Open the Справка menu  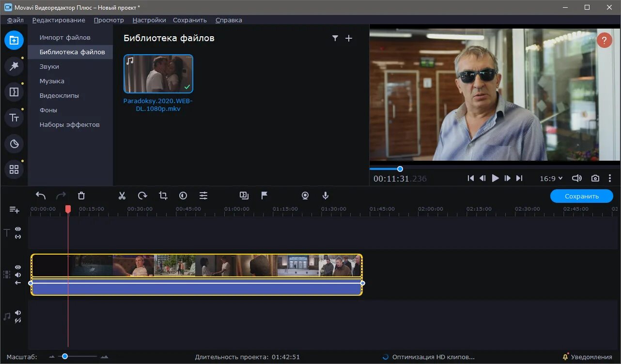[229, 20]
